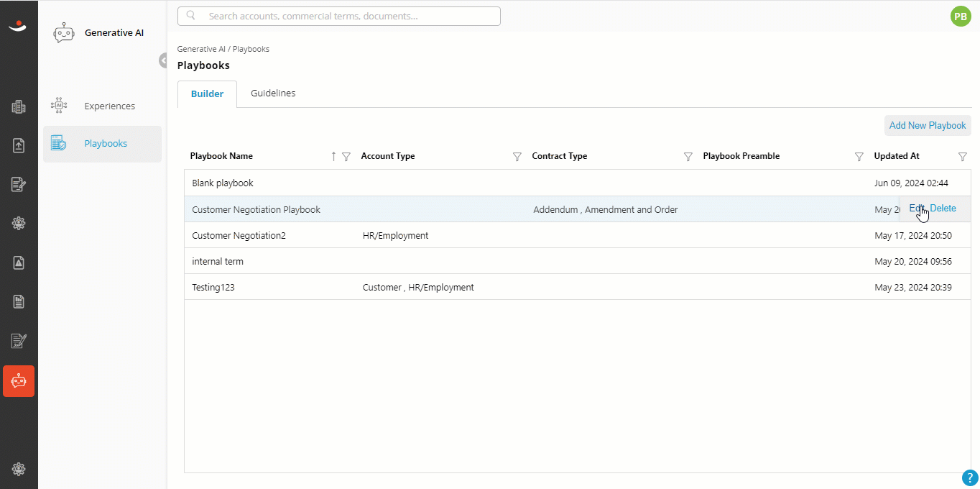980x489 pixels.
Task: Click the magnifier icon in the search box
Action: point(191,15)
